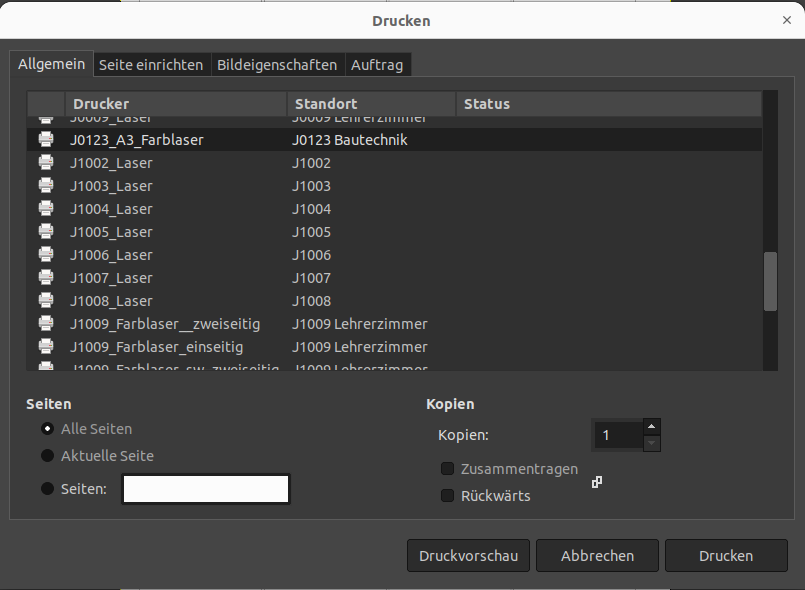The width and height of the screenshot is (805, 590).
Task: Switch to the Seite einrichten tab
Action: pyautogui.click(x=151, y=64)
